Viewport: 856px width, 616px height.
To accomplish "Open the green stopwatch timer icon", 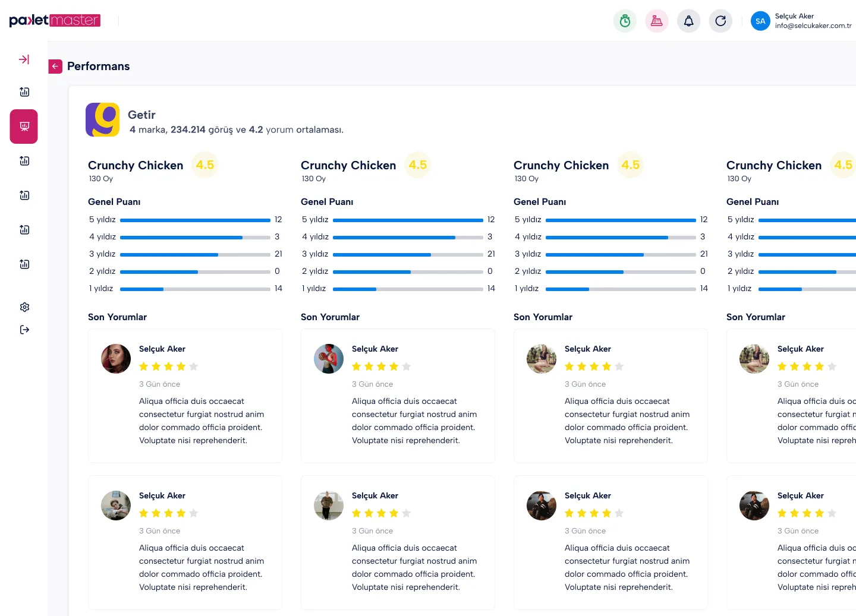I will coord(625,21).
